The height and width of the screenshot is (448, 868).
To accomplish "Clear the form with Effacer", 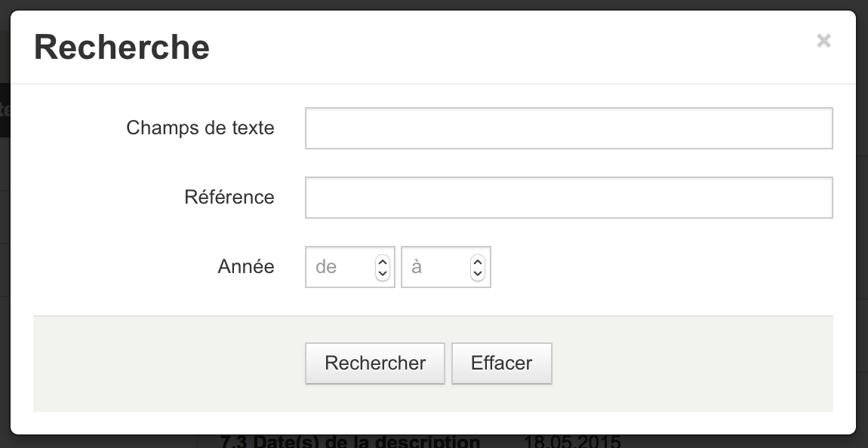I will 501,364.
